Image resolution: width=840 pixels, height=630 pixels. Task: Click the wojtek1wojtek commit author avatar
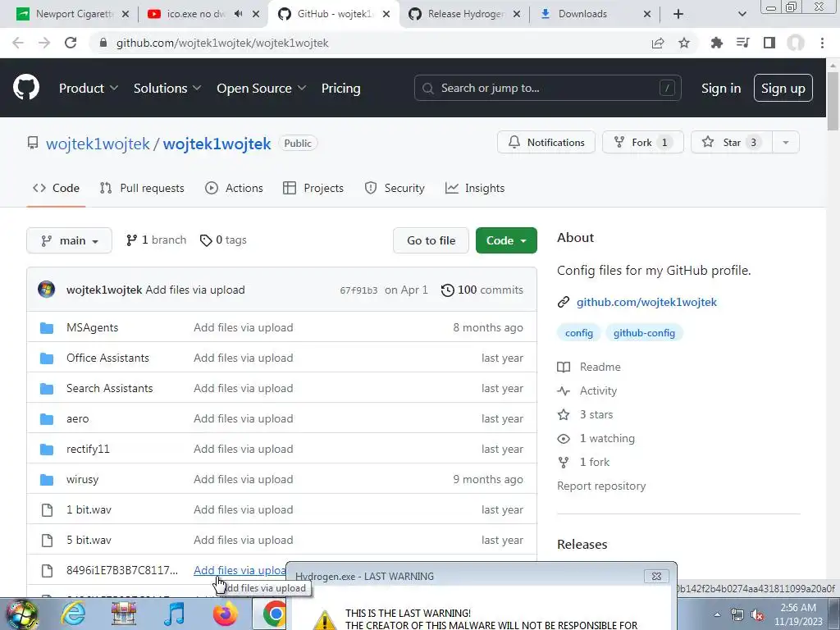coord(47,290)
